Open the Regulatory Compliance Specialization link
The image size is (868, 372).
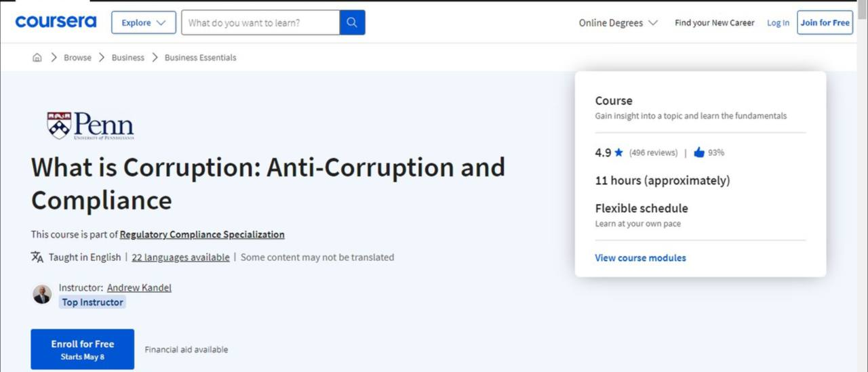202,234
